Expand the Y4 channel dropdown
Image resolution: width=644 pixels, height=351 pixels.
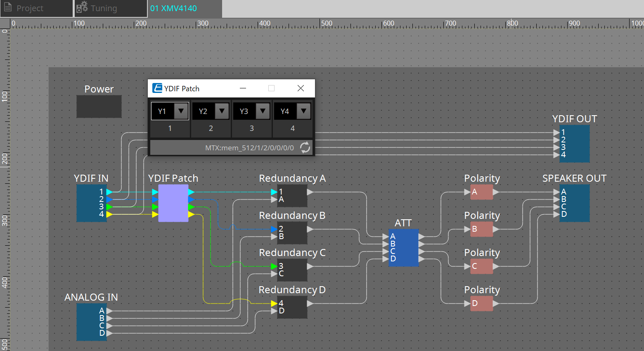click(x=303, y=111)
